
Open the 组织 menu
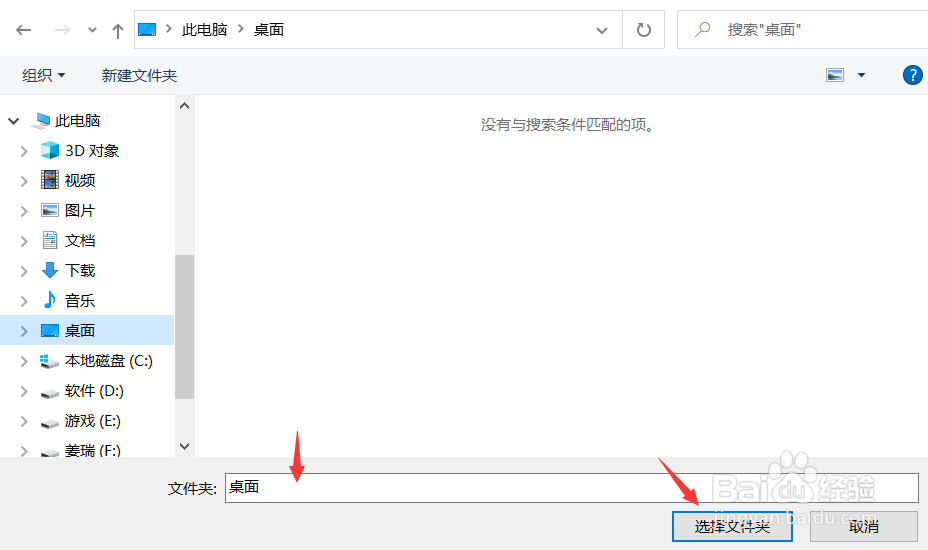point(44,76)
